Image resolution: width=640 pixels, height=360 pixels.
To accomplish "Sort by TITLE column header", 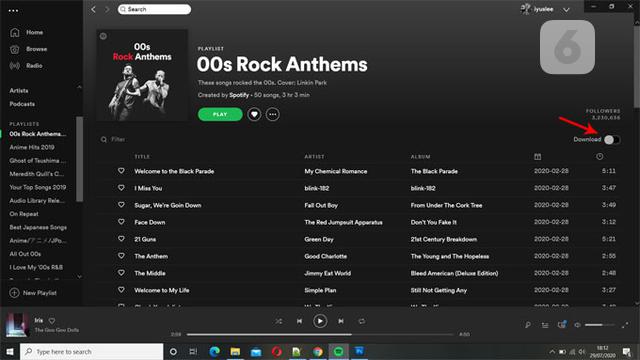I will (142, 157).
